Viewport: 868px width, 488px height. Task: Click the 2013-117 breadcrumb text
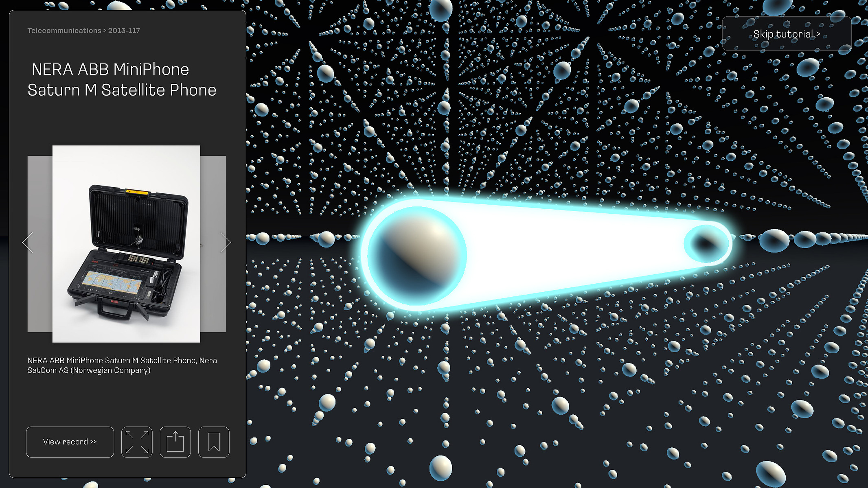point(124,31)
